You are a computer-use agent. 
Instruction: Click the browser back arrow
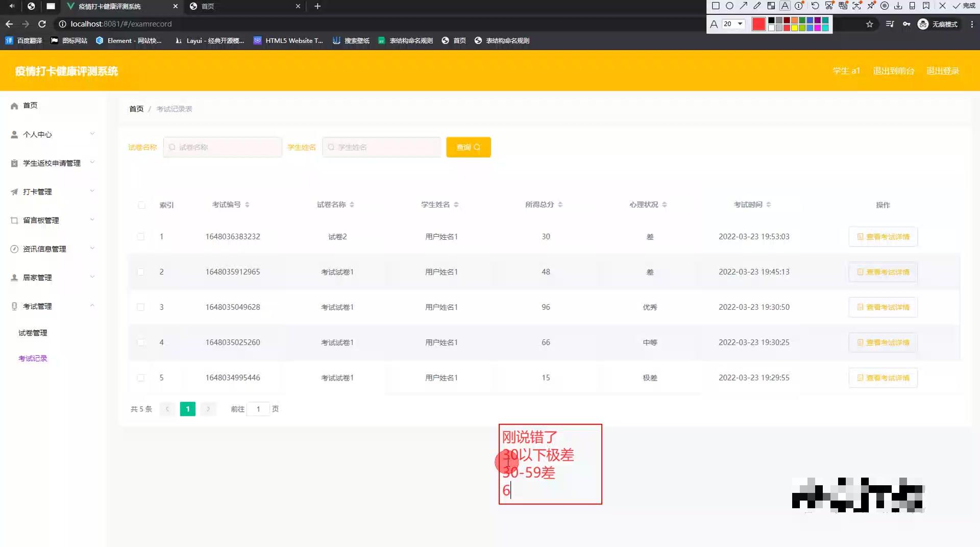pyautogui.click(x=9, y=24)
